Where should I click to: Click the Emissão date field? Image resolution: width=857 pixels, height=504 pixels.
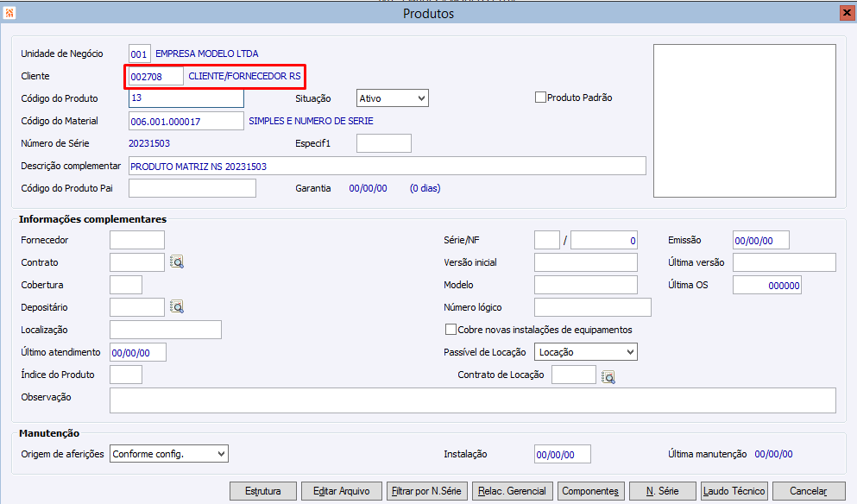click(x=761, y=240)
